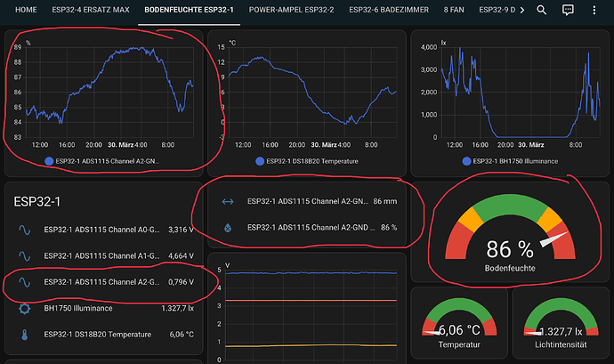Click the water percent humidity icon

click(x=228, y=228)
